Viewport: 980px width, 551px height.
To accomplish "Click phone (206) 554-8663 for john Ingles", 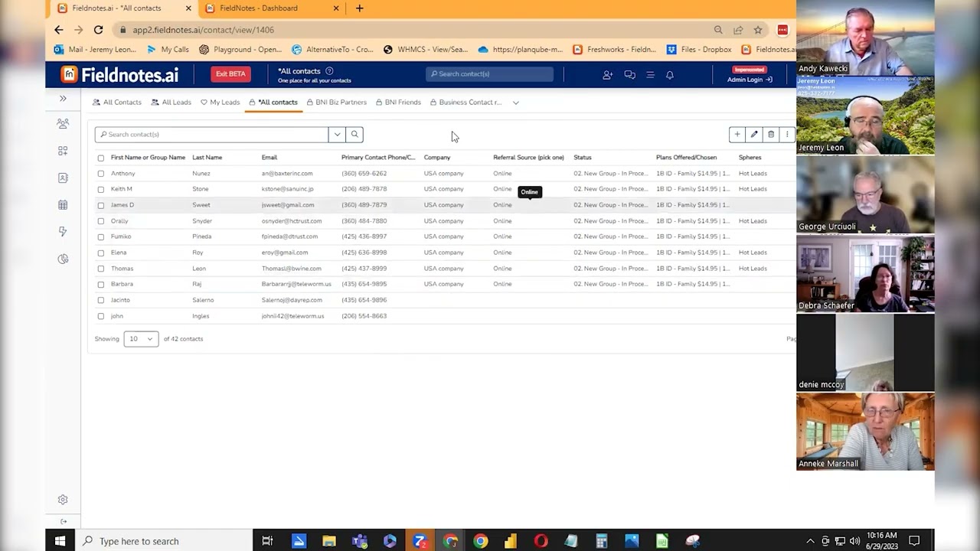I will click(x=364, y=316).
